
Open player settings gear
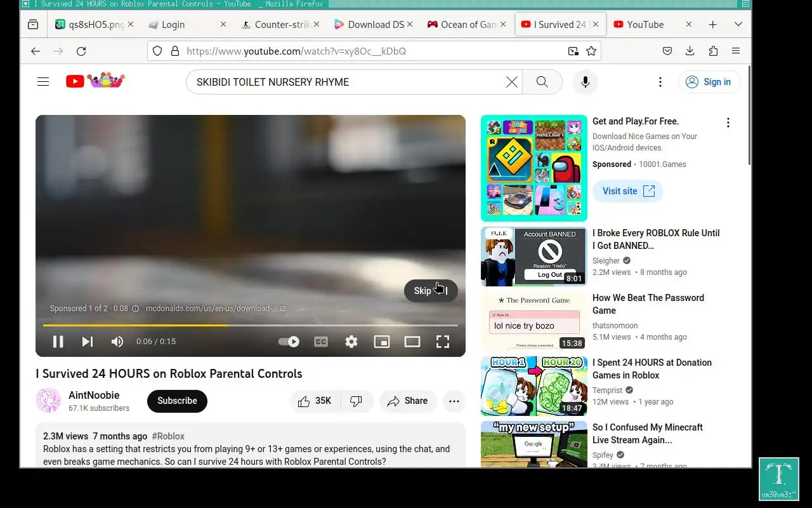click(351, 342)
